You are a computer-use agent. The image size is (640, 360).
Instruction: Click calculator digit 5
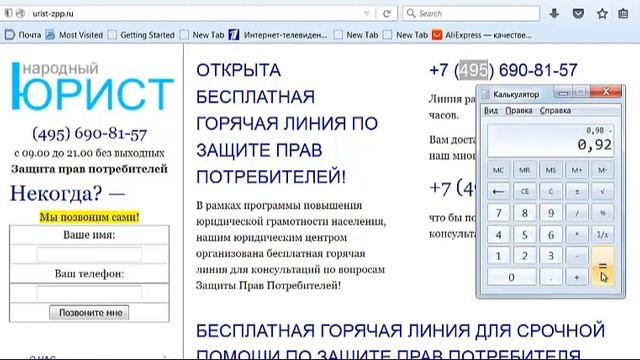524,235
